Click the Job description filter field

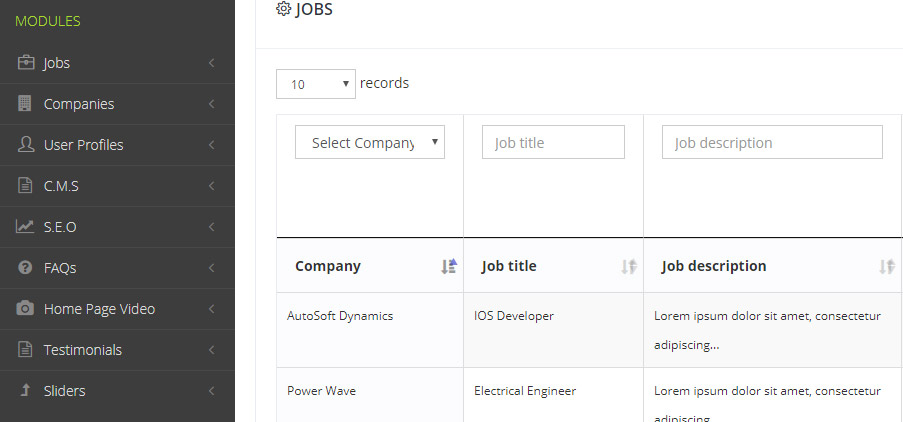(772, 143)
